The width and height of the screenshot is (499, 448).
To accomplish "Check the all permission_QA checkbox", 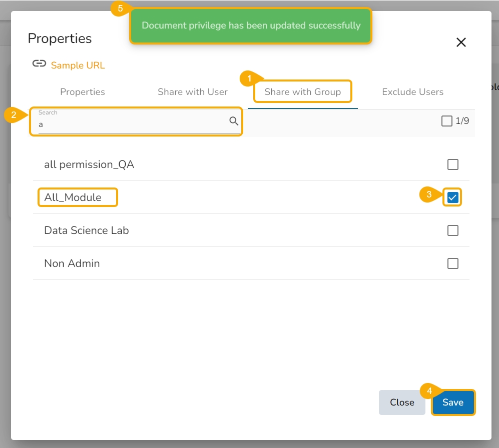I will click(x=452, y=164).
